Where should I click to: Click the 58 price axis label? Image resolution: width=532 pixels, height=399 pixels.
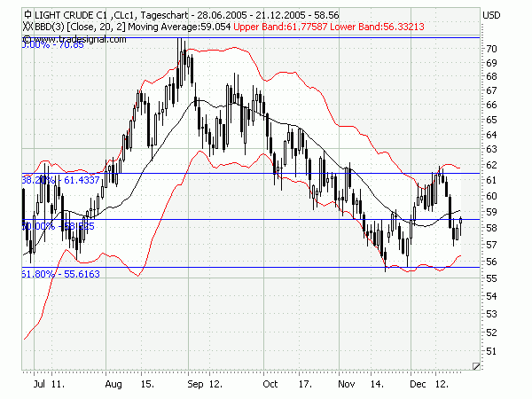(x=491, y=228)
